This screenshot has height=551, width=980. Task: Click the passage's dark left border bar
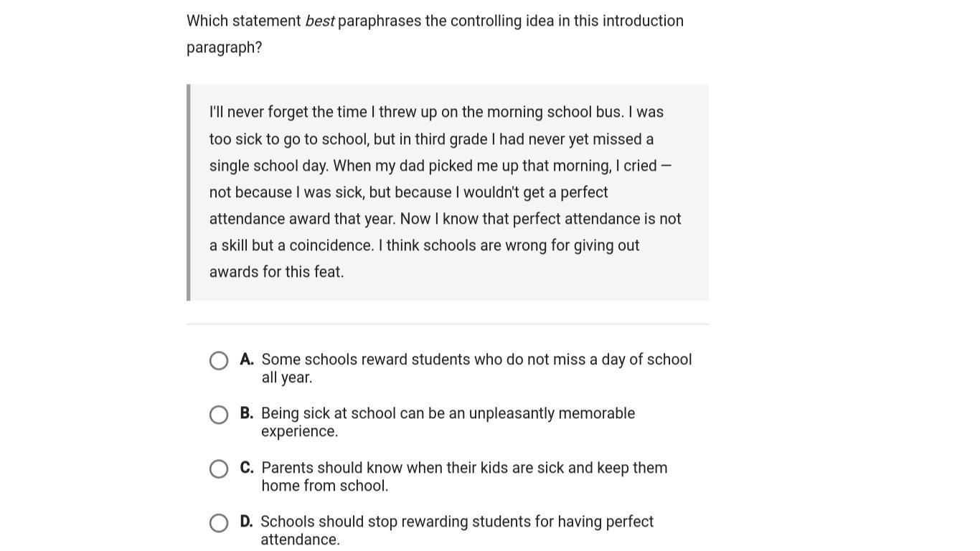click(189, 192)
